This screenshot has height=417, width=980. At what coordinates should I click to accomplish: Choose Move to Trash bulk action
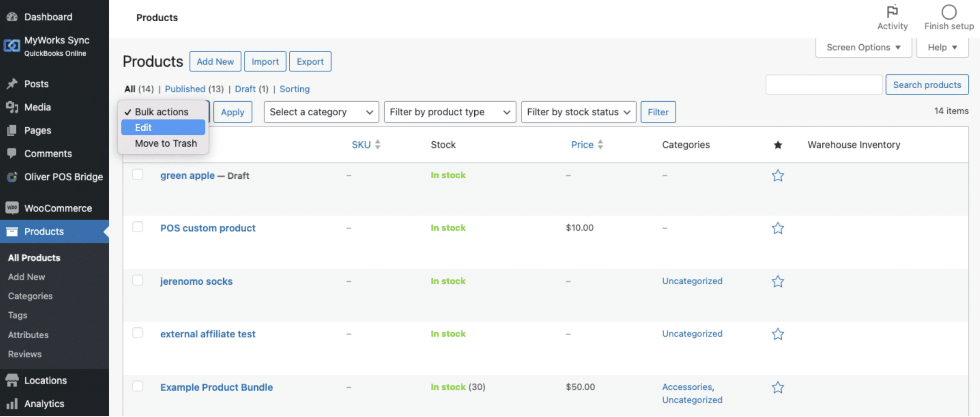tap(163, 143)
